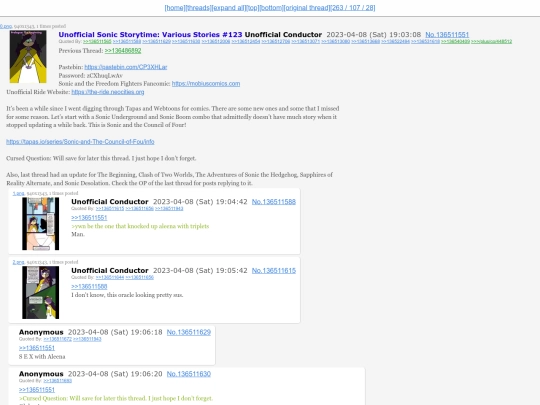Click the Anonymous name on post 136511630

41,374
